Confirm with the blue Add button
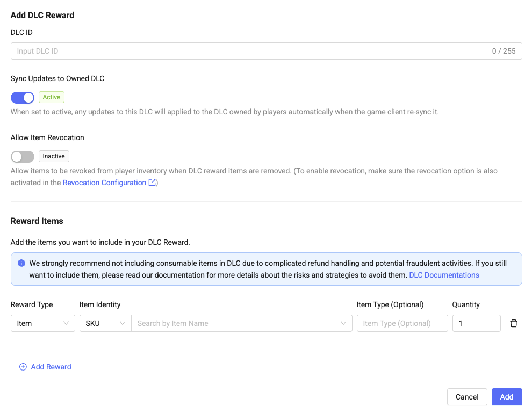 [x=507, y=397]
